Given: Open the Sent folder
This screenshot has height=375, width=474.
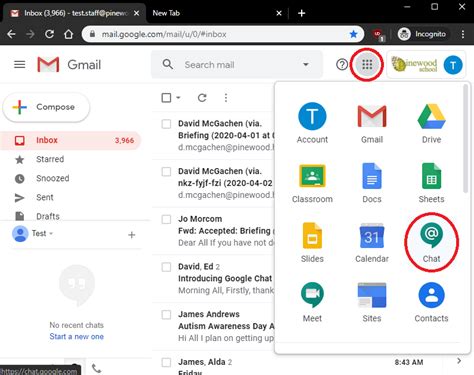Looking at the screenshot, I should coord(70,197).
